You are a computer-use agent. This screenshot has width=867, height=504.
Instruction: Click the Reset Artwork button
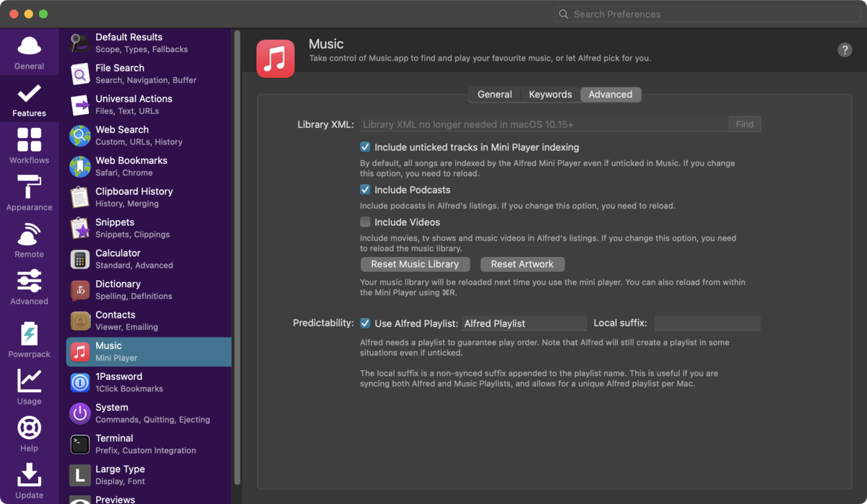(x=522, y=264)
